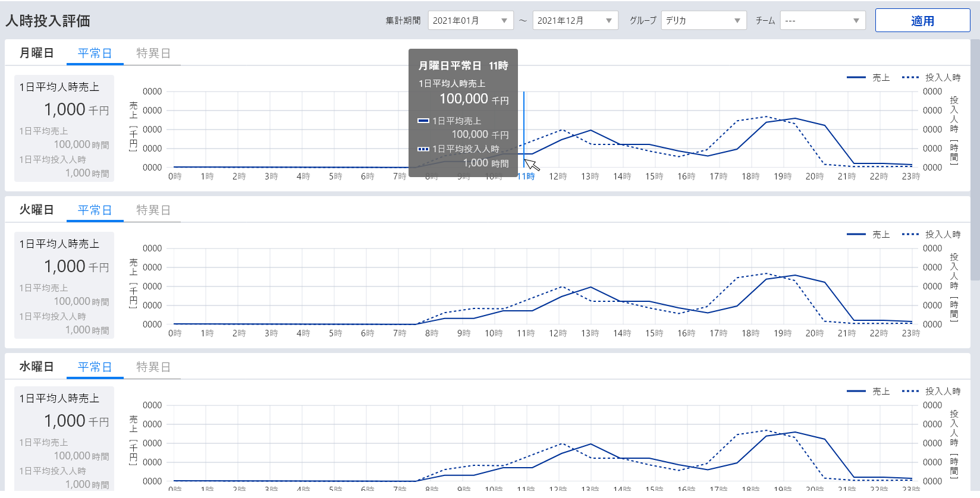Expand the チーム selection dropdown
Screen dimensions: 980x498
[x=822, y=21]
